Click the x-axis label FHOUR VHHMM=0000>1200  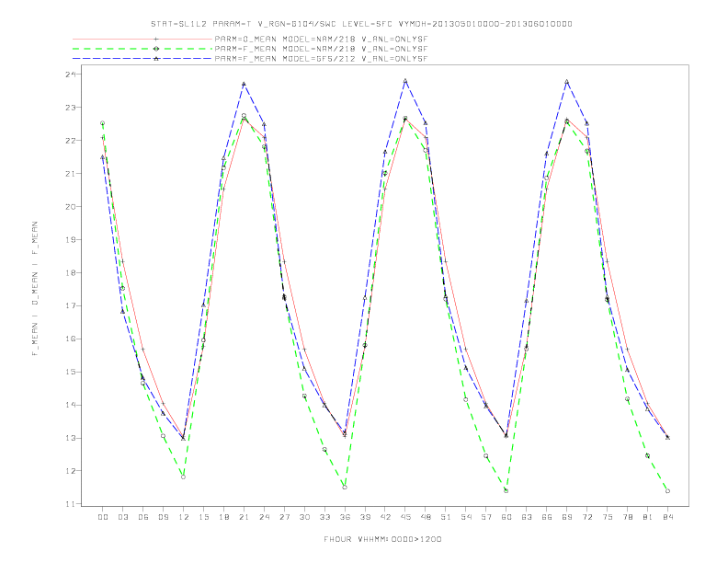(382, 539)
